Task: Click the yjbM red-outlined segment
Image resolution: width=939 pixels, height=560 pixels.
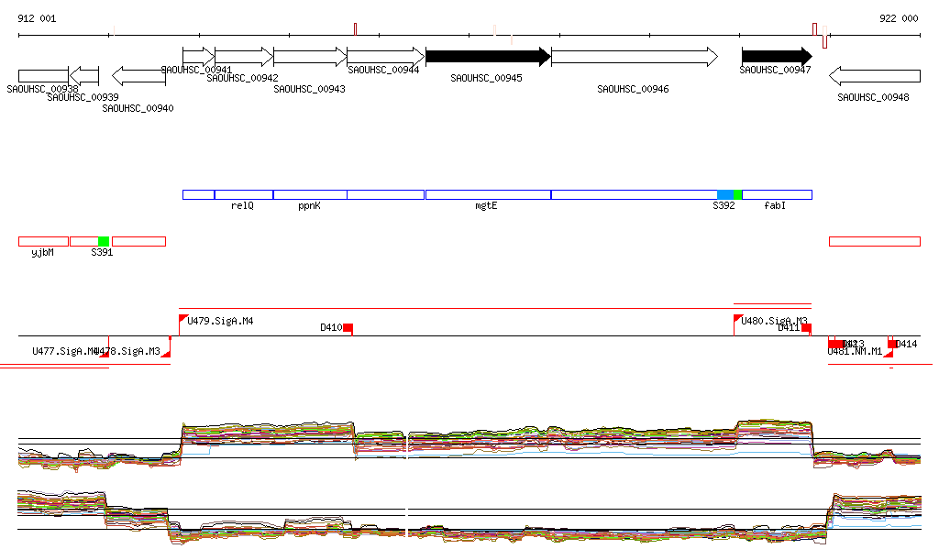Action: [x=43, y=241]
